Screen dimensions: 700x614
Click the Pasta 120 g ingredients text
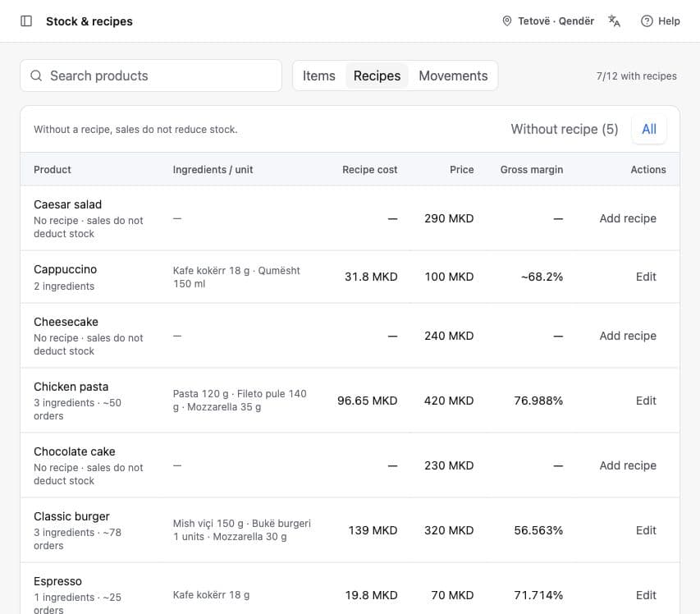pos(240,401)
